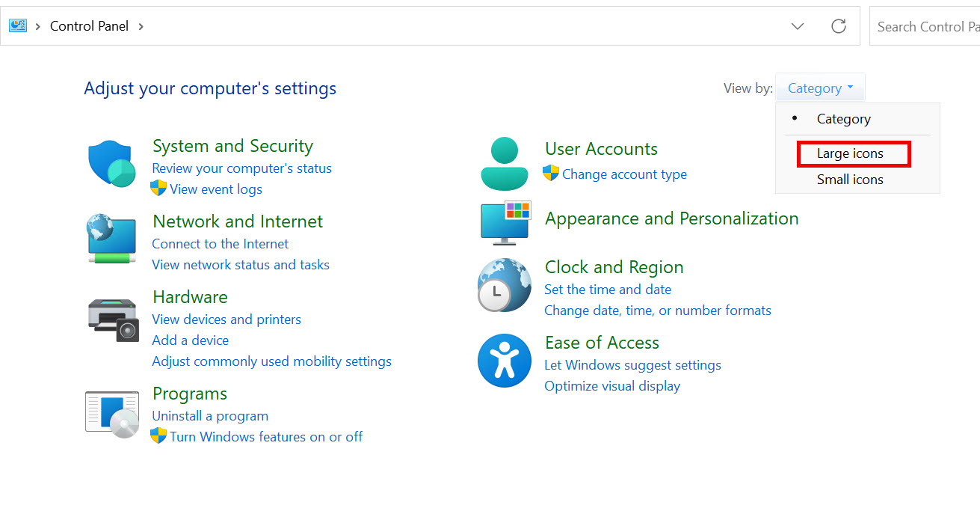Expand the address bar history chevron
This screenshot has height=523, width=980.
coord(798,26)
